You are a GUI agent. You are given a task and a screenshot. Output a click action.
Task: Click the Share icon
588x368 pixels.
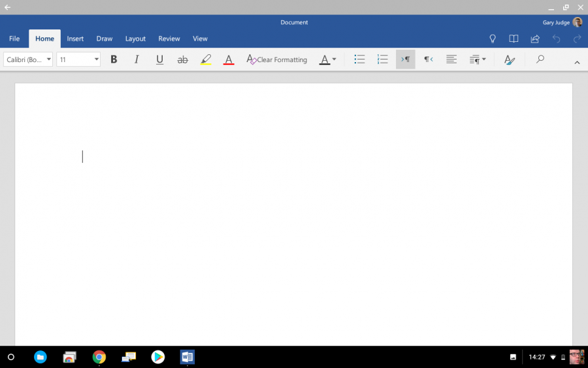(534, 39)
